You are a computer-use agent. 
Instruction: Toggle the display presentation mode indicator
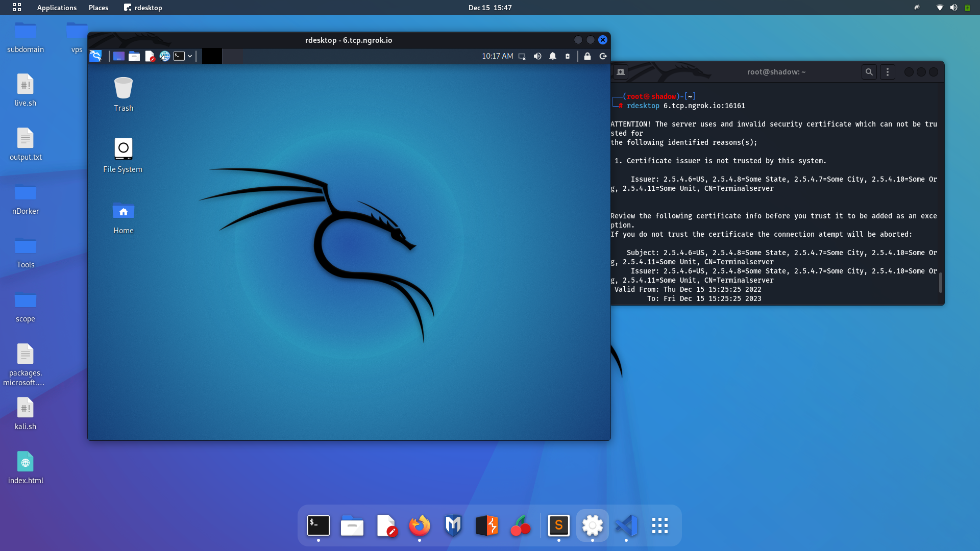click(x=521, y=56)
